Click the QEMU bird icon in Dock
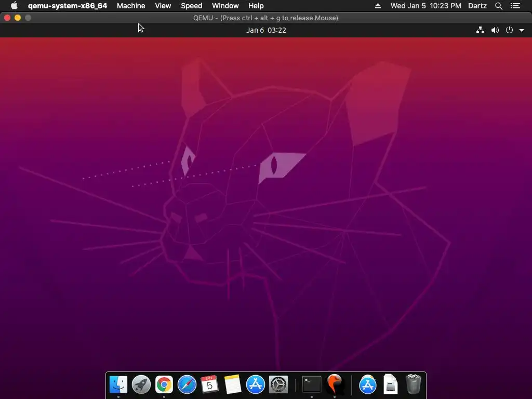This screenshot has width=532, height=399. click(x=335, y=384)
